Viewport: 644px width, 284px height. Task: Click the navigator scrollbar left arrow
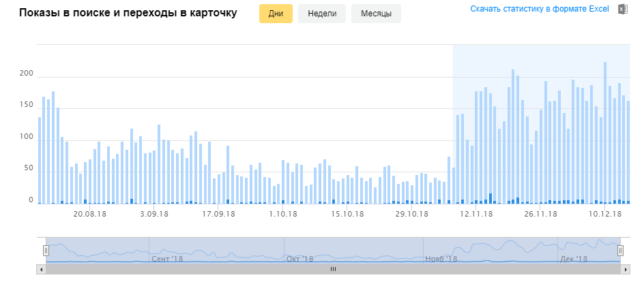pos(41,269)
